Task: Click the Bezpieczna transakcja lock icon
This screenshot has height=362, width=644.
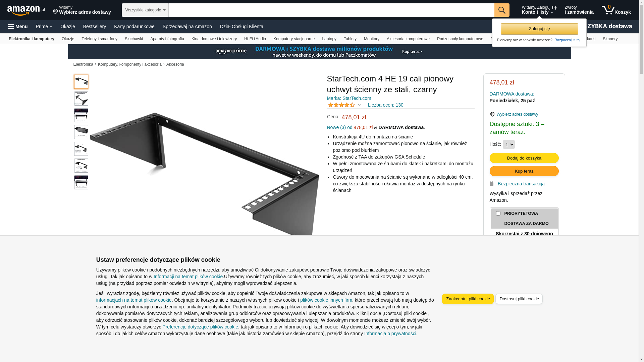Action: point(491,183)
